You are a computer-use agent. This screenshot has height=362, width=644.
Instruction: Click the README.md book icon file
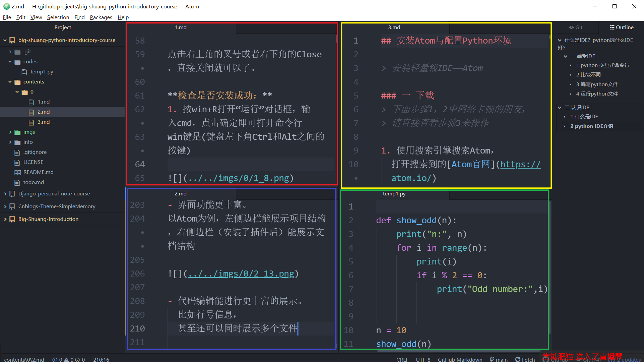[17, 172]
